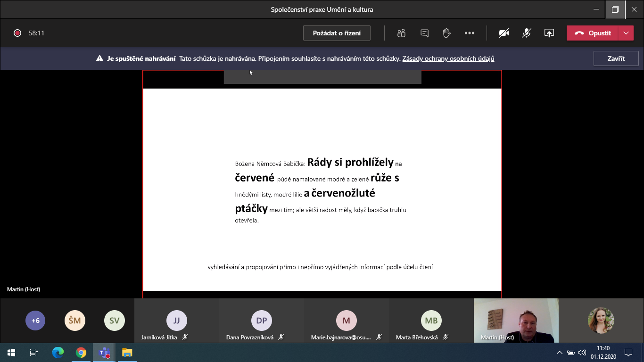Open the volume control in system tray
Viewport: 644px width, 362px height.
pyautogui.click(x=582, y=352)
